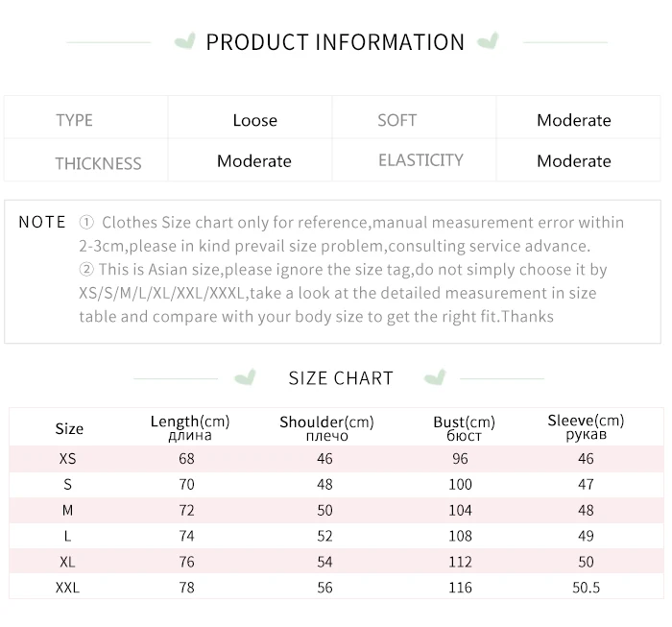Select the XS size row label
The height and width of the screenshot is (627, 672).
[67, 459]
